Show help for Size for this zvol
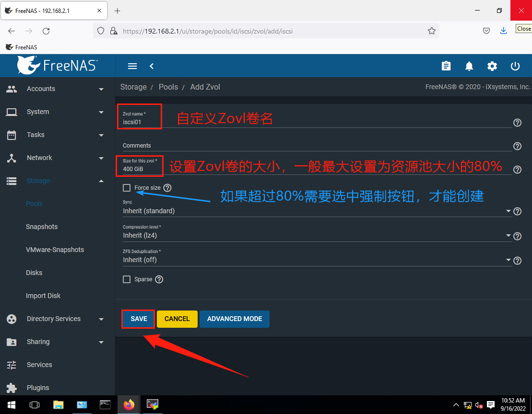Viewport: 532px width, 414px height. pos(517,170)
